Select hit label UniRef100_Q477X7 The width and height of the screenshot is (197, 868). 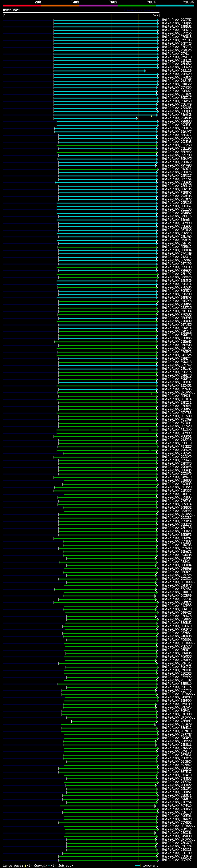(176, 782)
